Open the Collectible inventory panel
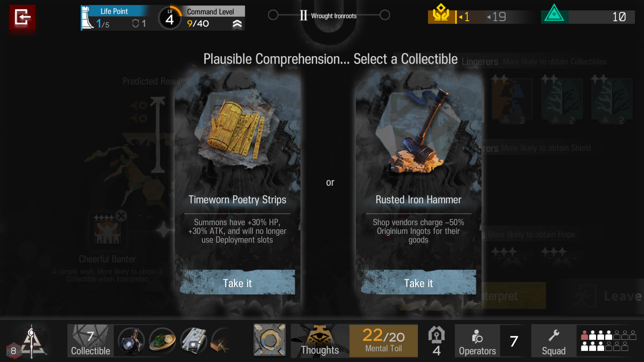 click(x=91, y=341)
